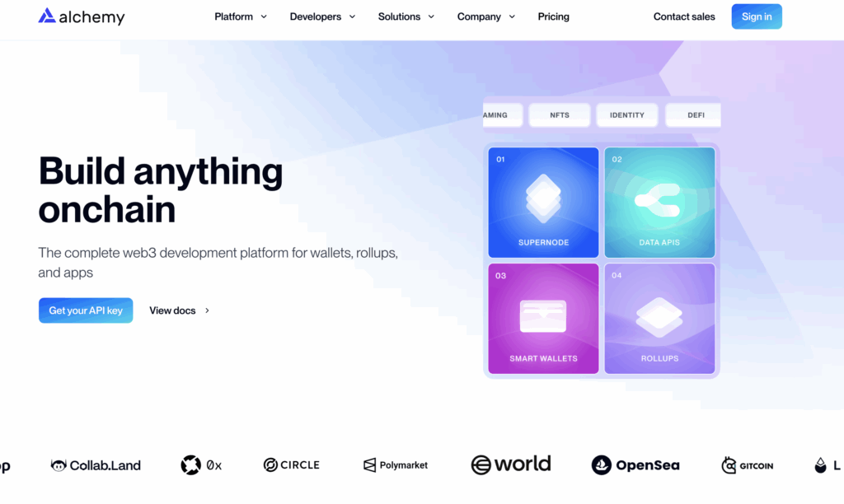844x504 pixels.
Task: Click the Alchemy logo icon
Action: pos(47,16)
